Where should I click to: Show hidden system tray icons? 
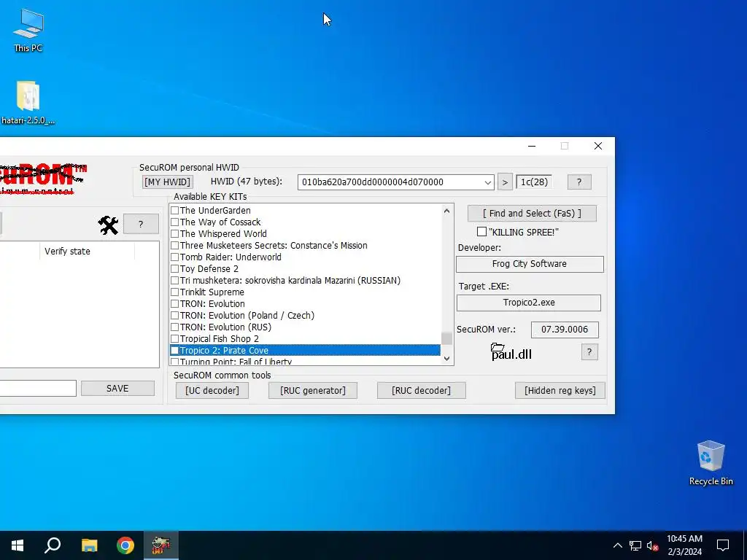pos(617,545)
